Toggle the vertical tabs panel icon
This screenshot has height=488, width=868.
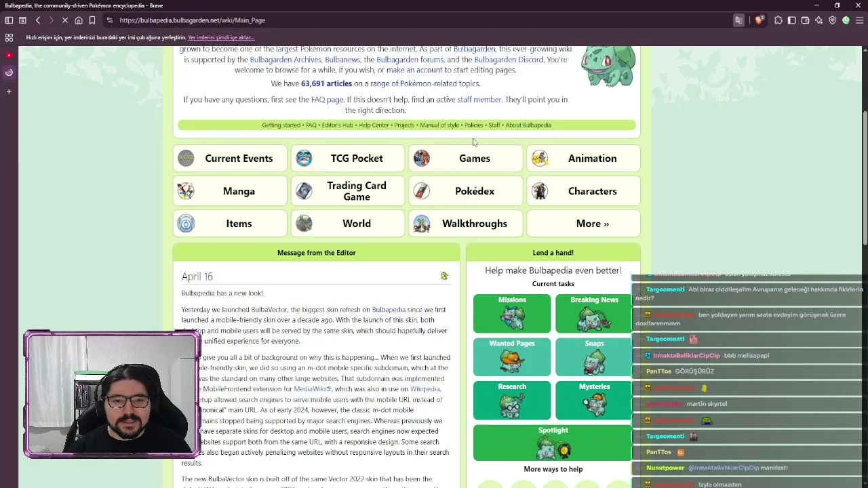9,20
